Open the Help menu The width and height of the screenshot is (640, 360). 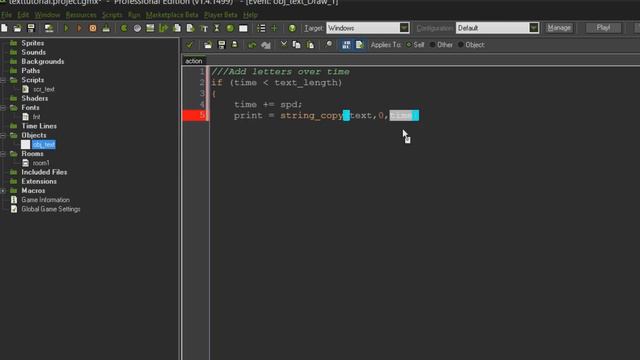click(250, 15)
